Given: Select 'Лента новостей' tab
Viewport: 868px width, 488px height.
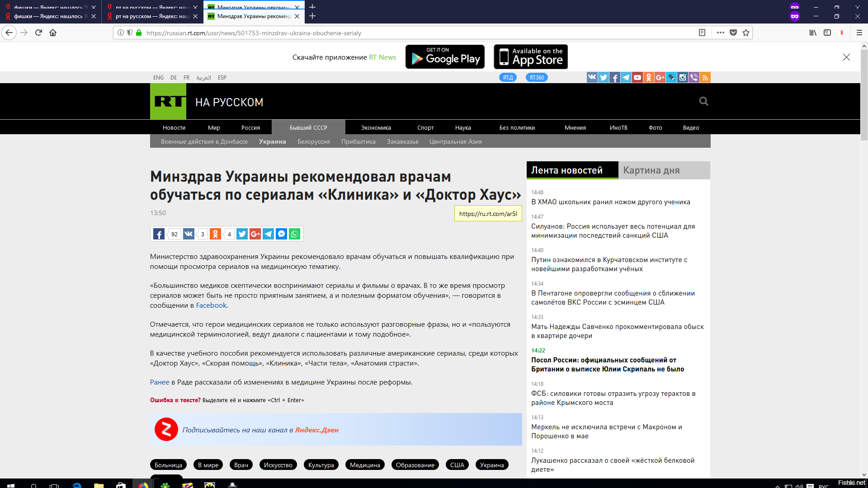Looking at the screenshot, I should tap(572, 170).
